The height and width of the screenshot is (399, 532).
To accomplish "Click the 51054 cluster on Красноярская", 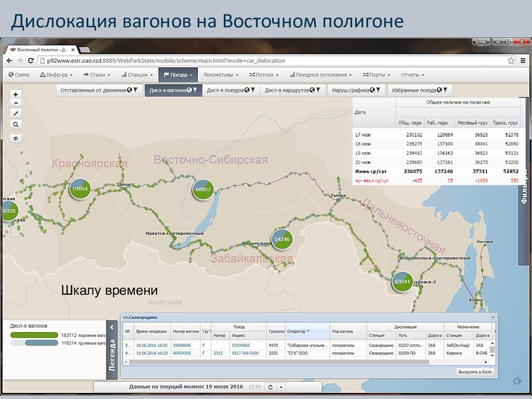I will 80,189.
